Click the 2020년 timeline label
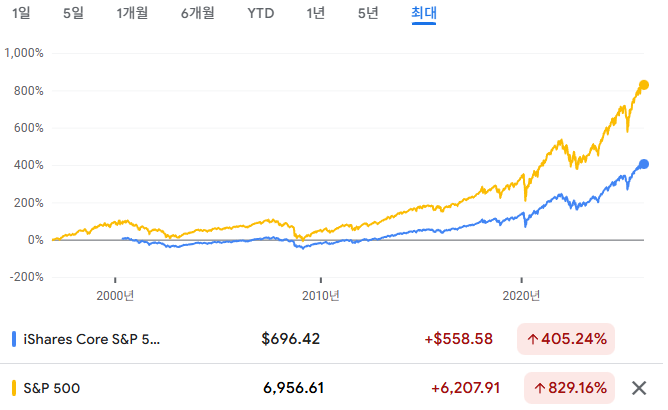This screenshot has height=410, width=668. [x=523, y=295]
